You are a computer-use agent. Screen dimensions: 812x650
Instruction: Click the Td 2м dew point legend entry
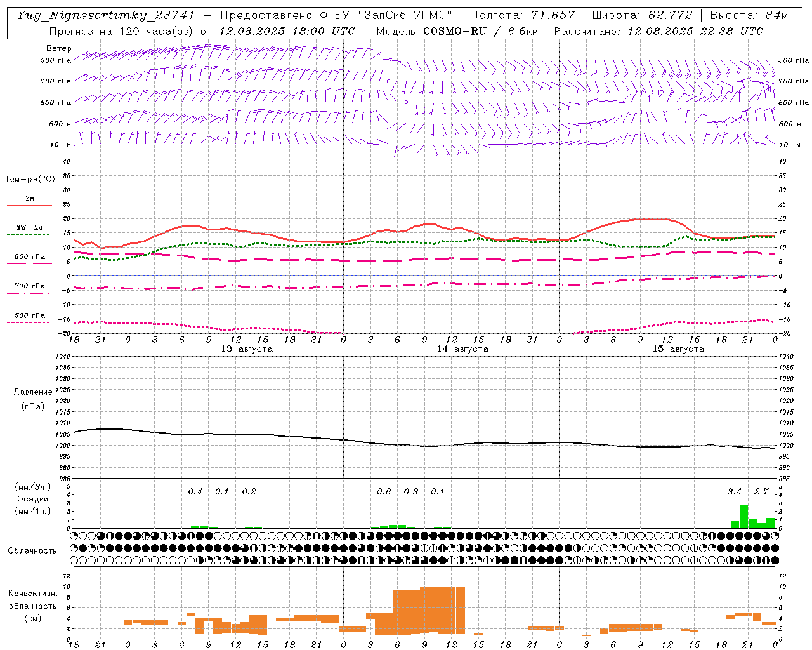30,227
